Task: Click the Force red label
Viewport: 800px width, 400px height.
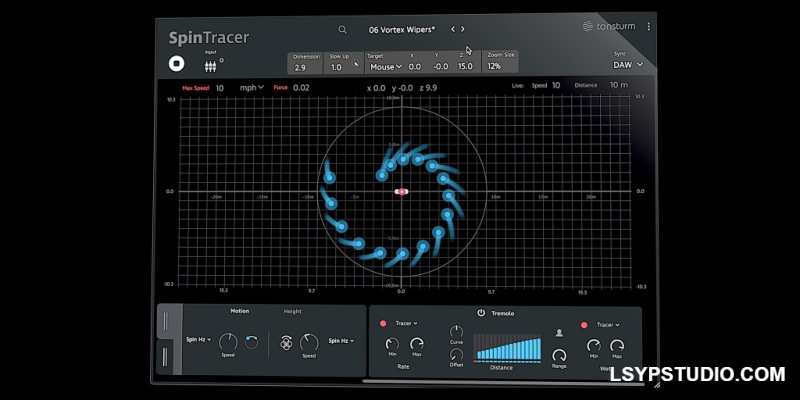Action: point(281,88)
